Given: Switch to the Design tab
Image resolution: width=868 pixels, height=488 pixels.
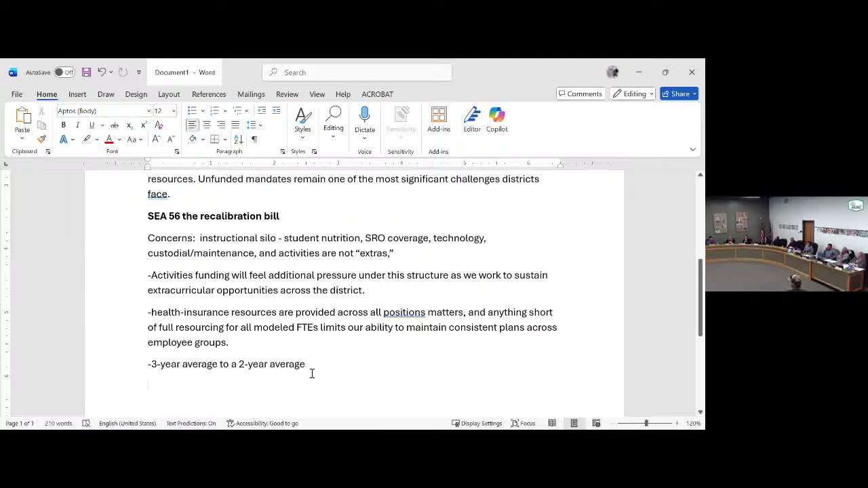Looking at the screenshot, I should tap(136, 94).
